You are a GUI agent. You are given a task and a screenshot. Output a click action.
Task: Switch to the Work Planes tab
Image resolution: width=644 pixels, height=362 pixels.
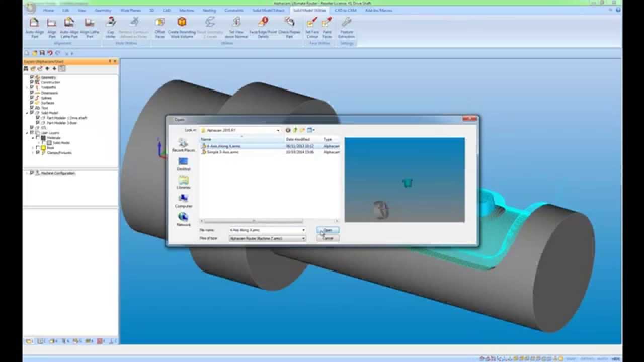coord(130,10)
